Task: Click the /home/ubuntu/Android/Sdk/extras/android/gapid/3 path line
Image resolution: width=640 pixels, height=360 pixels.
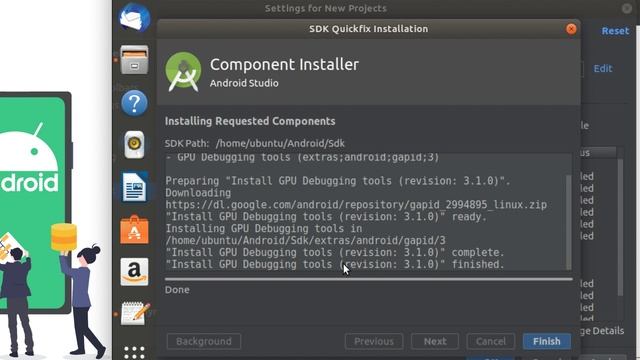Action: (305, 241)
